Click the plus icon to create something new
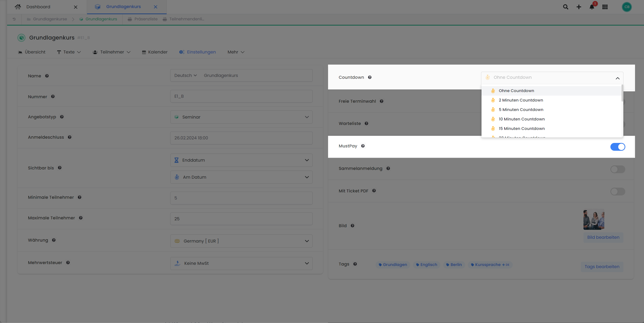The image size is (644, 323). [x=578, y=7]
